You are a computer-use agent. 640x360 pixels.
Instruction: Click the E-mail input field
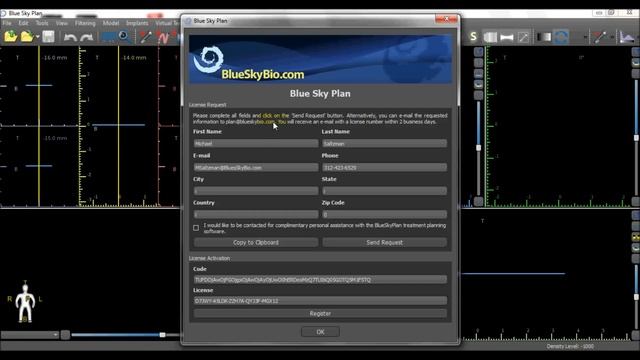coord(256,167)
